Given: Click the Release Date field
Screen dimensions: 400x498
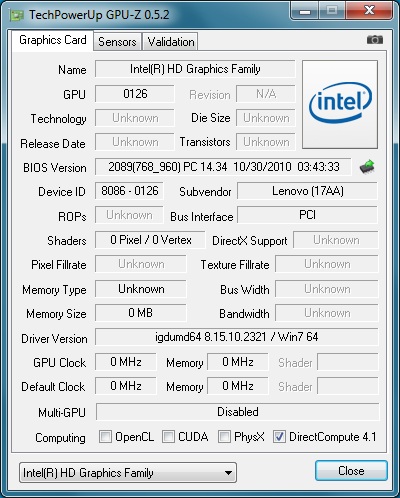Looking at the screenshot, I should point(135,142).
